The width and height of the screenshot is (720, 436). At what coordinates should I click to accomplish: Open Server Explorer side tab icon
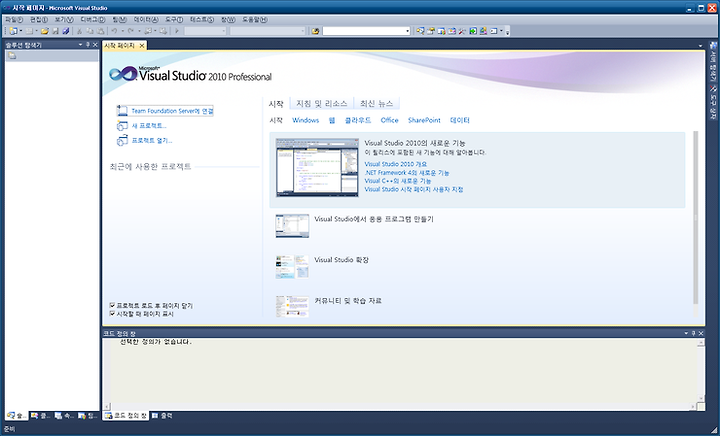[x=713, y=45]
